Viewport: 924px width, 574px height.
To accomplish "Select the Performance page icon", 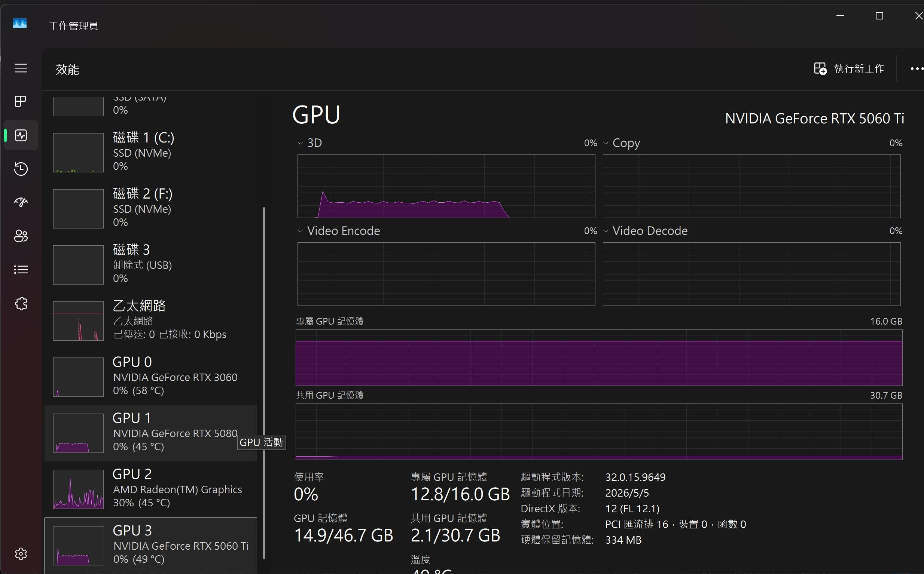I will 21,135.
